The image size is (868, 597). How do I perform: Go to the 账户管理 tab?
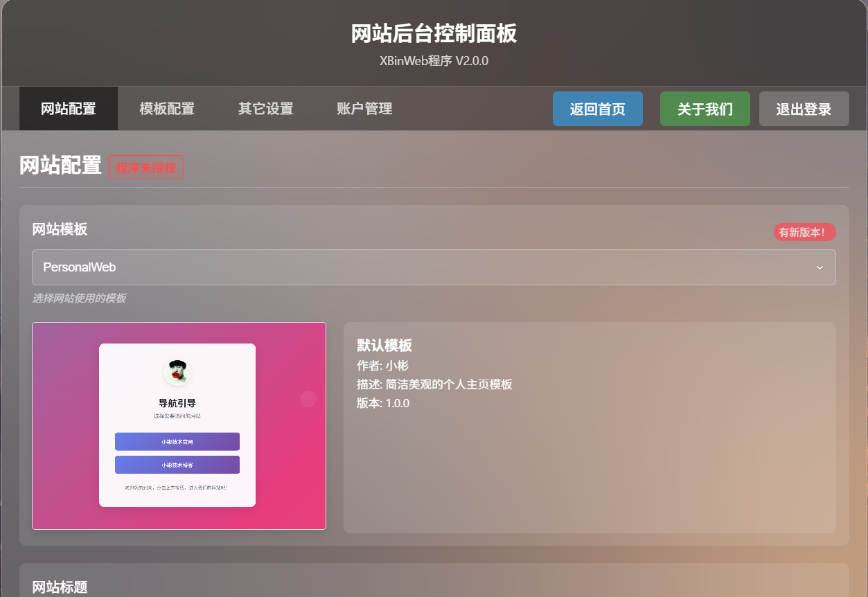(364, 109)
